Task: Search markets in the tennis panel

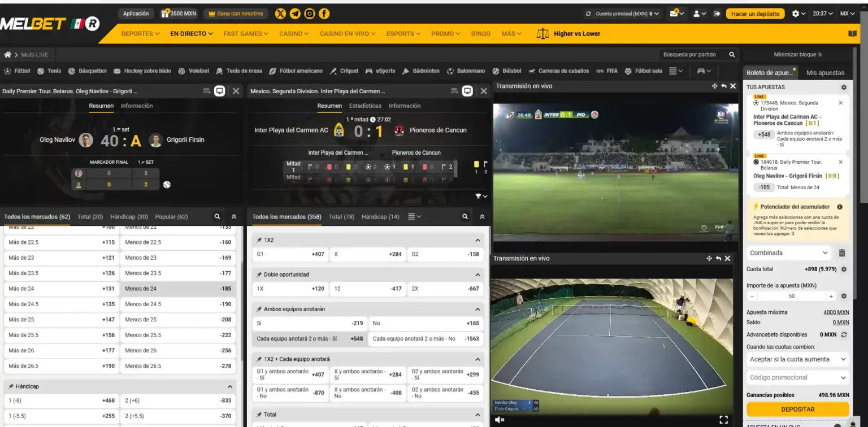Action: point(217,216)
